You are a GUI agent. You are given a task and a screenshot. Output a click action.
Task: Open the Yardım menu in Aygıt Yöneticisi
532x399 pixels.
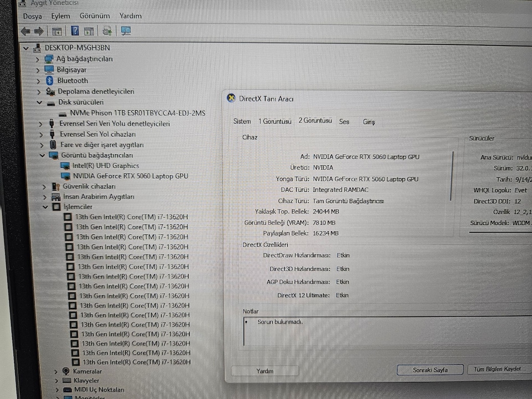(130, 16)
